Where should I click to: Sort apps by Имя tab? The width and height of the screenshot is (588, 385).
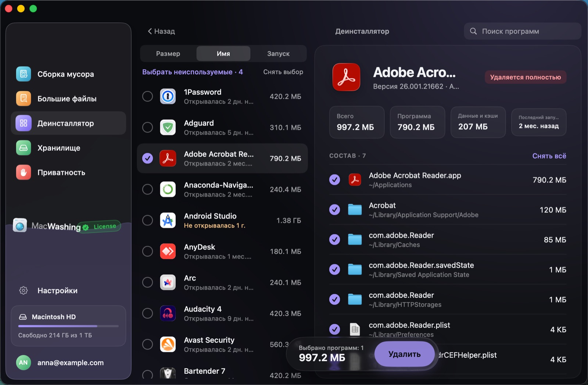click(223, 54)
